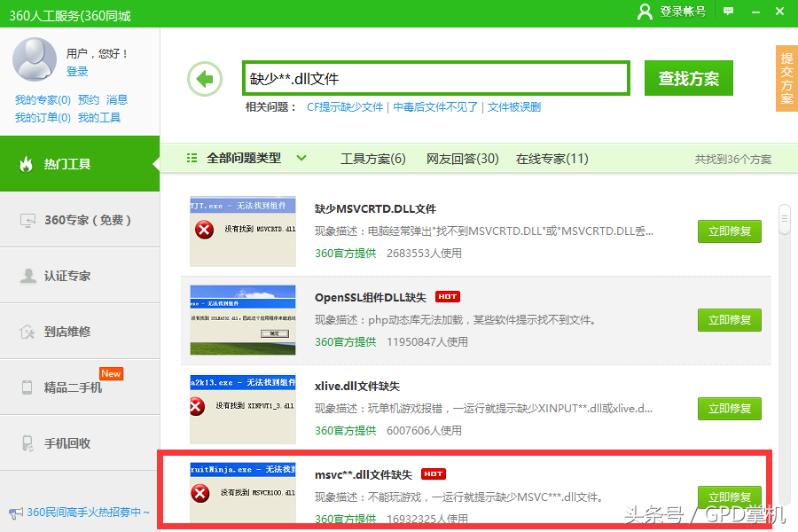798x532 pixels.
Task: Click the monitor icon beside 360专家
Action: coord(28,221)
